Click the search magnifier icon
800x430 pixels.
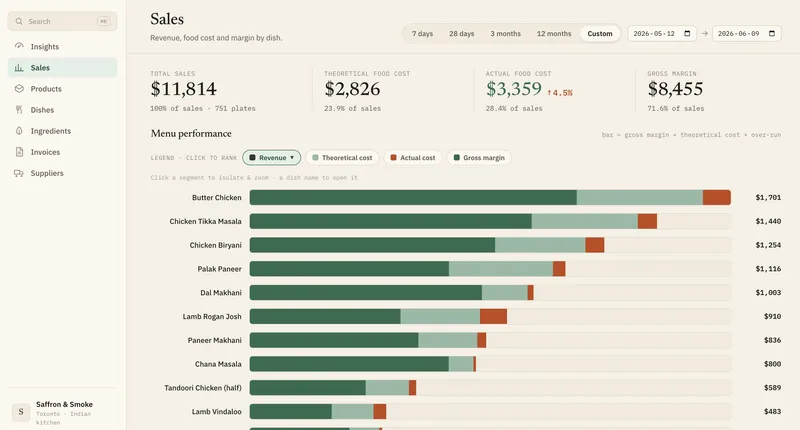pos(19,21)
